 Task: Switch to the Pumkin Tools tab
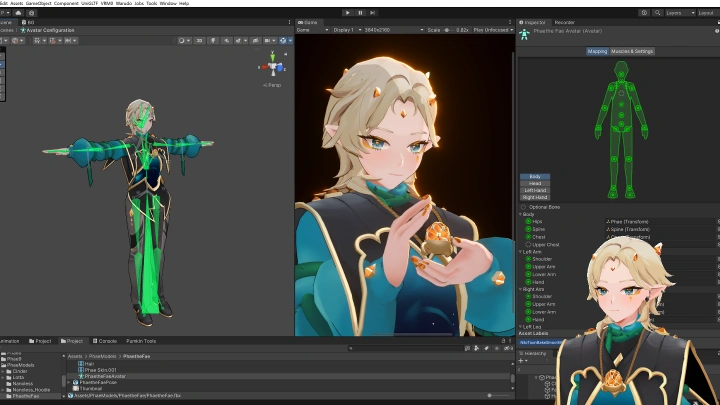click(141, 341)
